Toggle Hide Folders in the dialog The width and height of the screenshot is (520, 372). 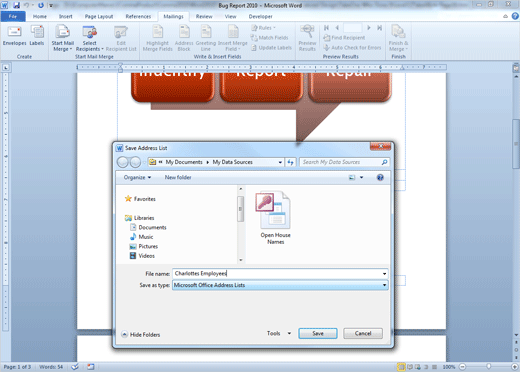click(141, 334)
